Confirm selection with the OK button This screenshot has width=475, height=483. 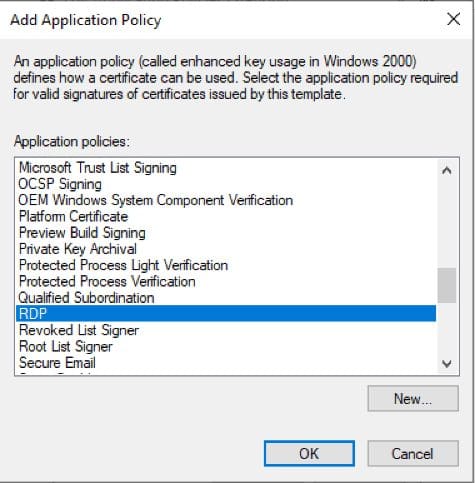[309, 454]
